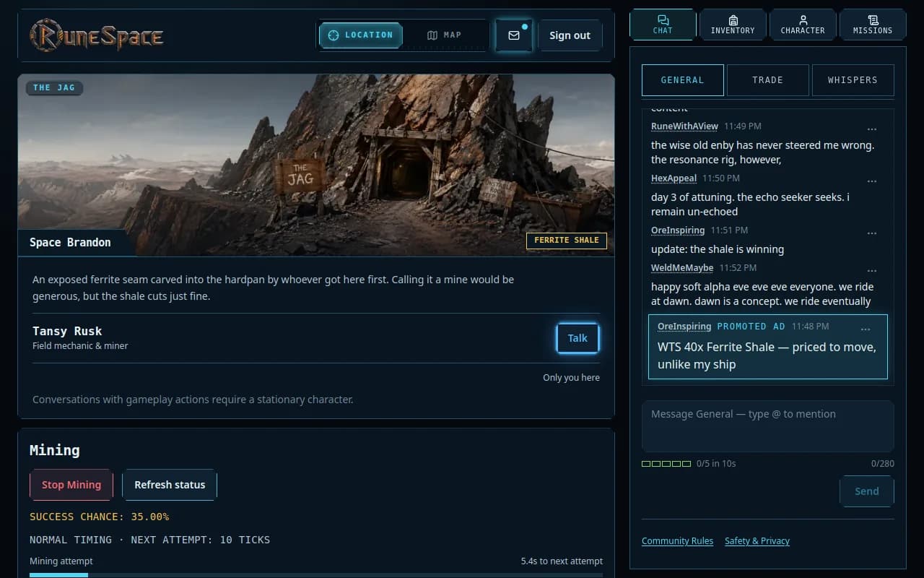Screen dimensions: 924x578
Task: Open options menu for HexAppeal's message
Action: (872, 181)
